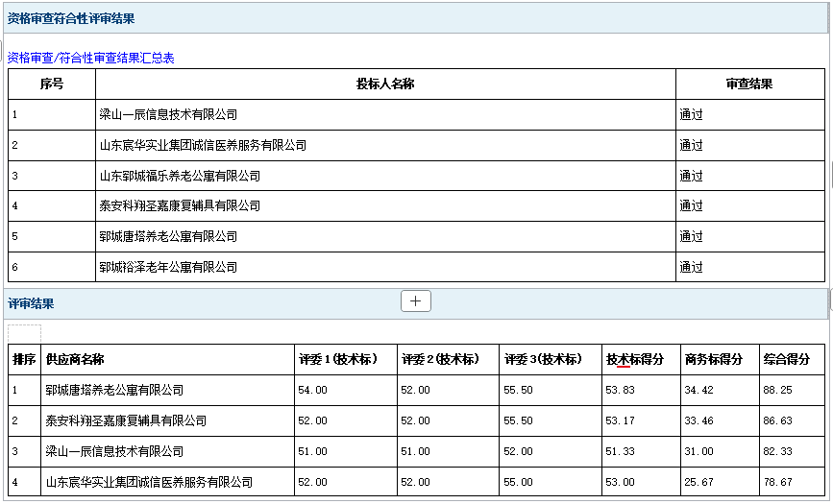This screenshot has height=504, width=833.
Task: Click the 资格审查符合性评审结果 section header
Action: tap(71, 18)
